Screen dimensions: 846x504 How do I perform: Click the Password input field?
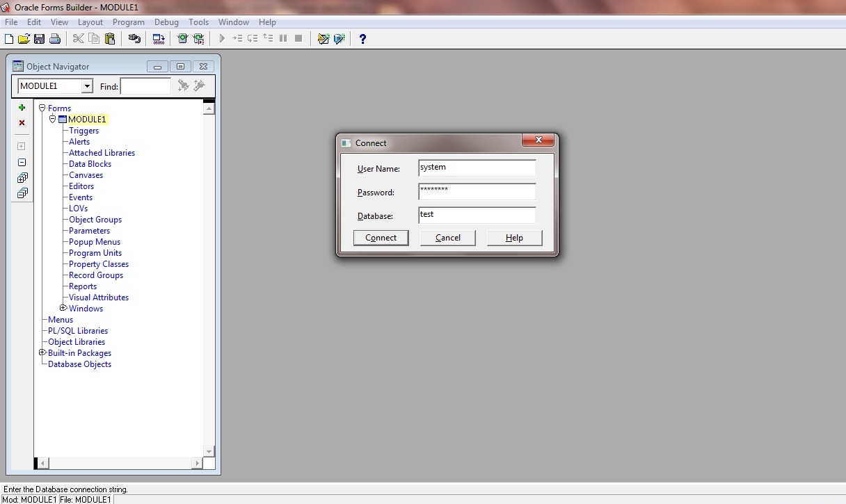coord(477,192)
